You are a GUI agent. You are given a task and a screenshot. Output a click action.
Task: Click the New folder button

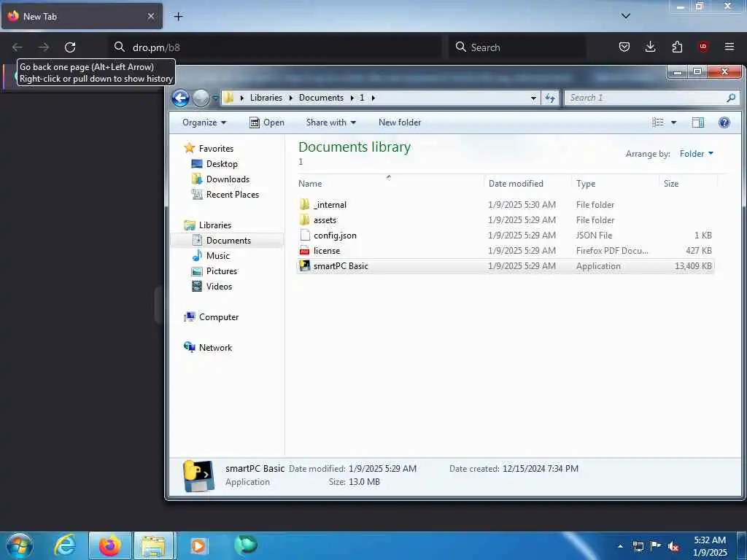pos(400,122)
